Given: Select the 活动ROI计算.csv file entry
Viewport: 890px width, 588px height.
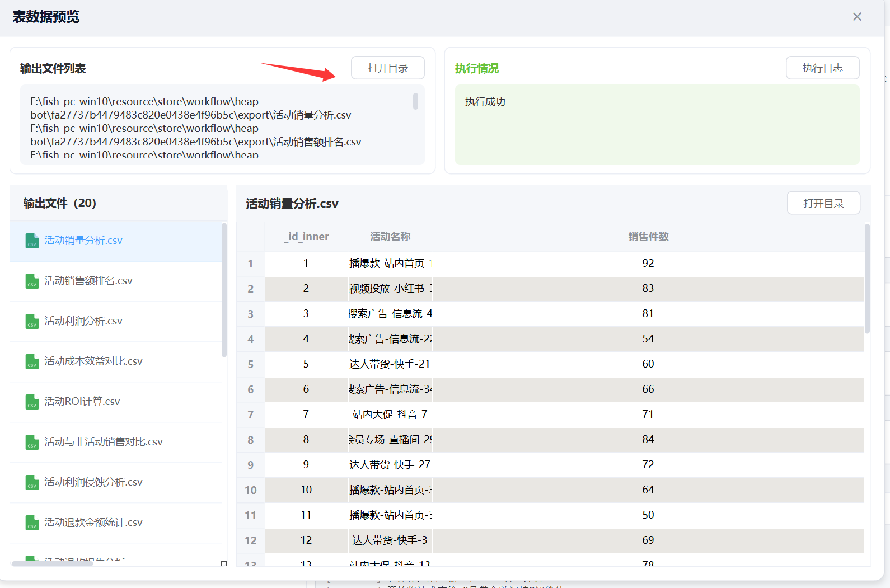Looking at the screenshot, I should coord(82,402).
